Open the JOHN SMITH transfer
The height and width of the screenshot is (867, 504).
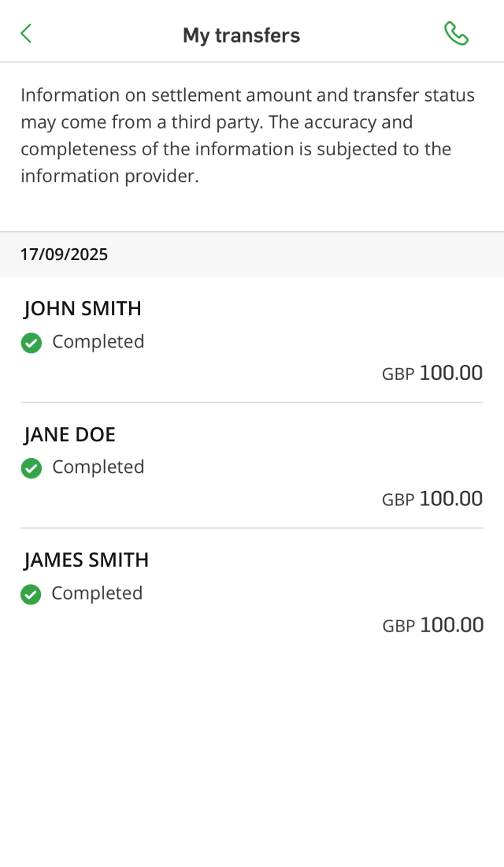click(x=83, y=308)
